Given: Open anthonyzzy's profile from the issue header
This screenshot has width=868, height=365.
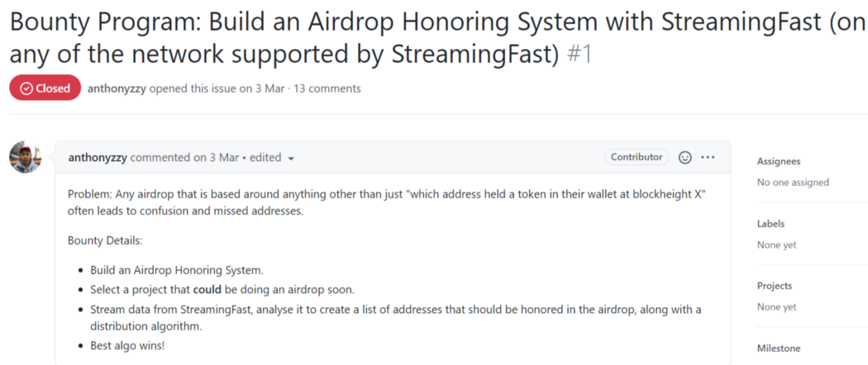Looking at the screenshot, I should tap(117, 88).
